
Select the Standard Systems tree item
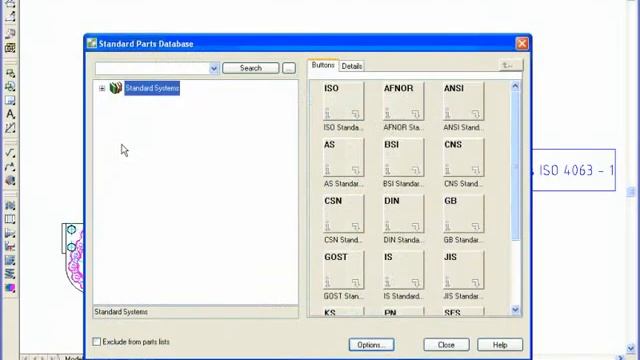click(152, 88)
